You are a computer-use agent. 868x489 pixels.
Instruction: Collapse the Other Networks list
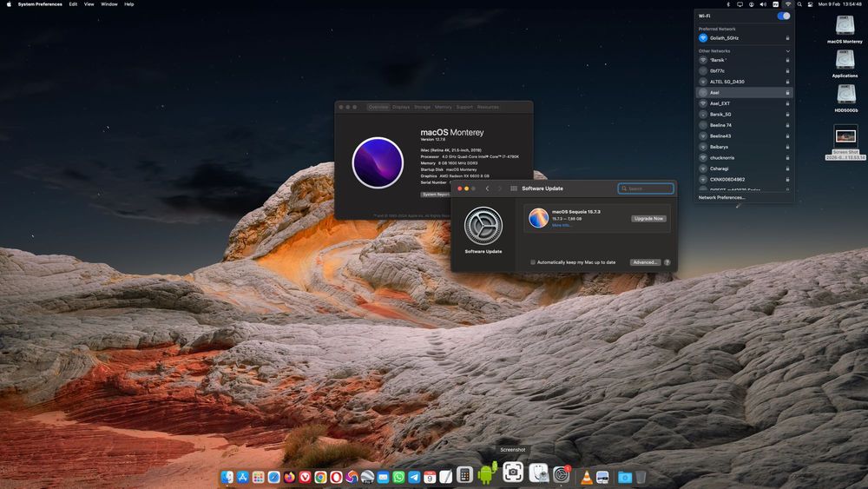788,51
